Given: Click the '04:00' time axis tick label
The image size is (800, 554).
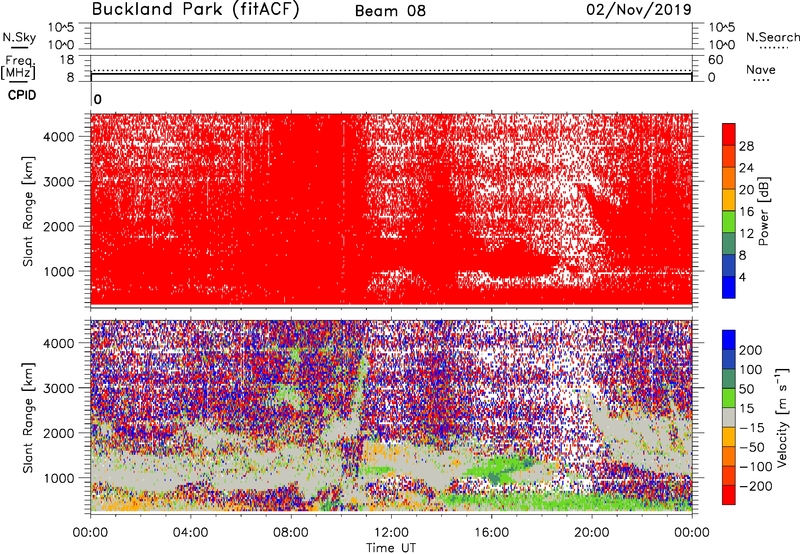Looking at the screenshot, I should 190,533.
